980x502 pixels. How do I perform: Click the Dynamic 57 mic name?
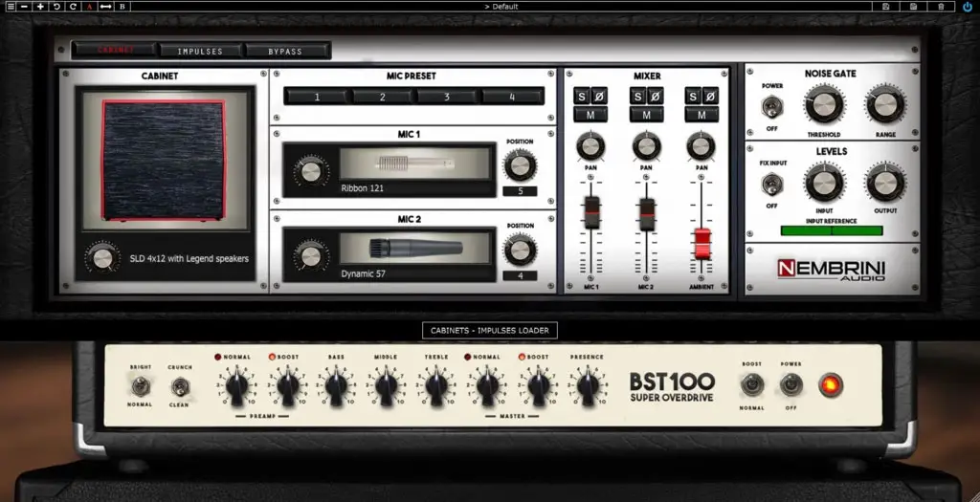363,273
